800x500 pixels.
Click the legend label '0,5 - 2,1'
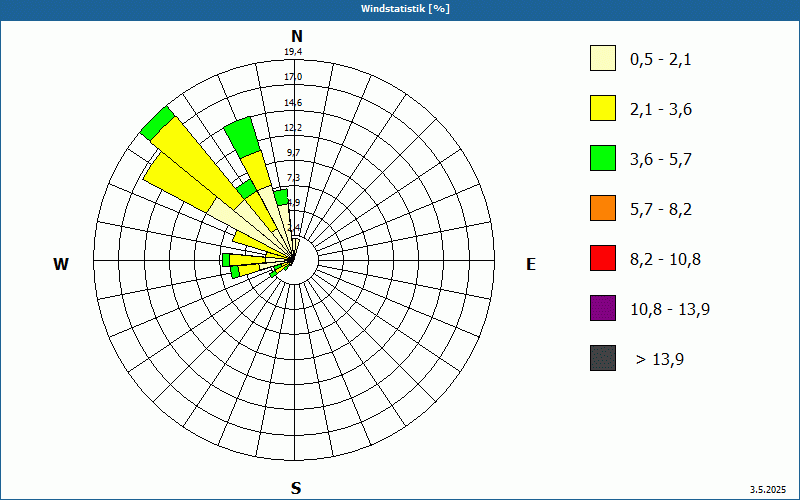660,60
